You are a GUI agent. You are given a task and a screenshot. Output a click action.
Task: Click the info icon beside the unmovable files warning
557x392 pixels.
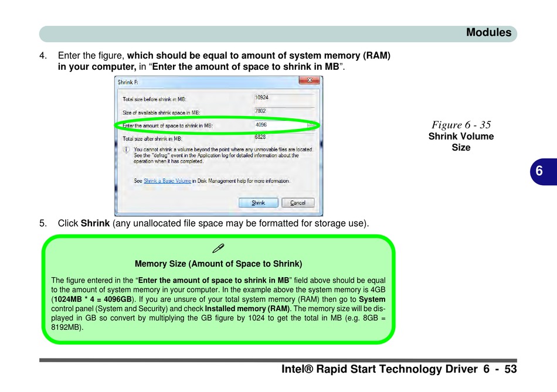pos(127,149)
